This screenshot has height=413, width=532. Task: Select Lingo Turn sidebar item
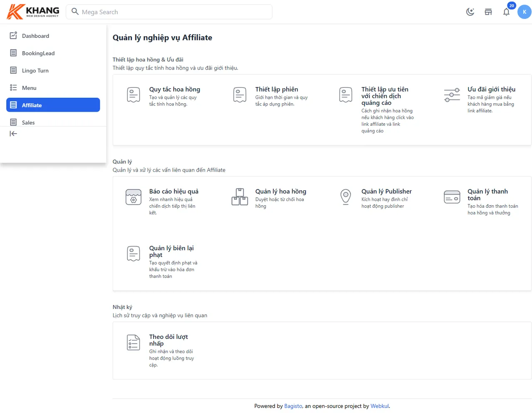[x=53, y=70]
